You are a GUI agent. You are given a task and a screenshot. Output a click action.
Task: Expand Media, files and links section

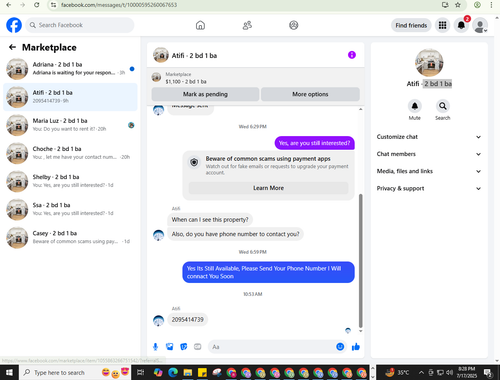[429, 171]
